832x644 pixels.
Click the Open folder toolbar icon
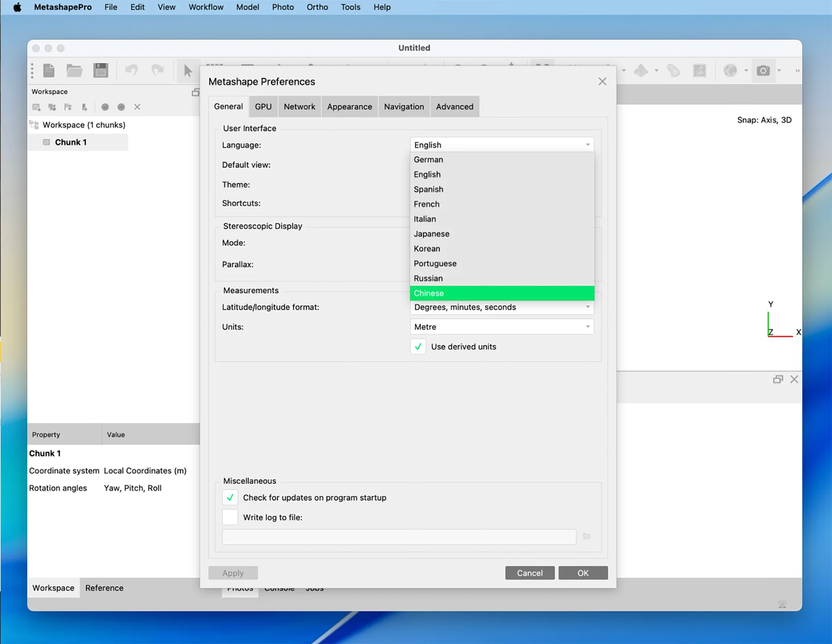click(74, 70)
